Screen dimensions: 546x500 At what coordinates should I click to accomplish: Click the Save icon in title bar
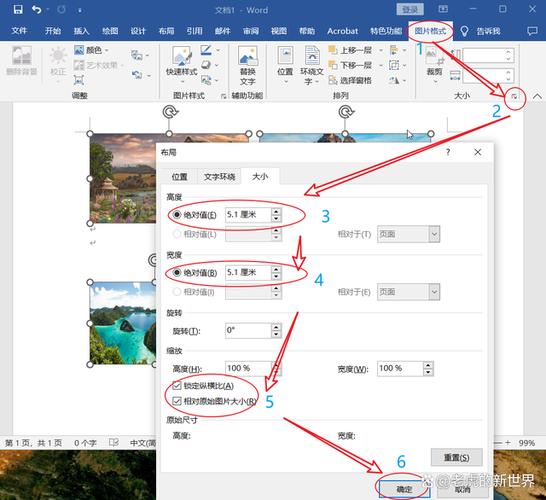(18, 9)
